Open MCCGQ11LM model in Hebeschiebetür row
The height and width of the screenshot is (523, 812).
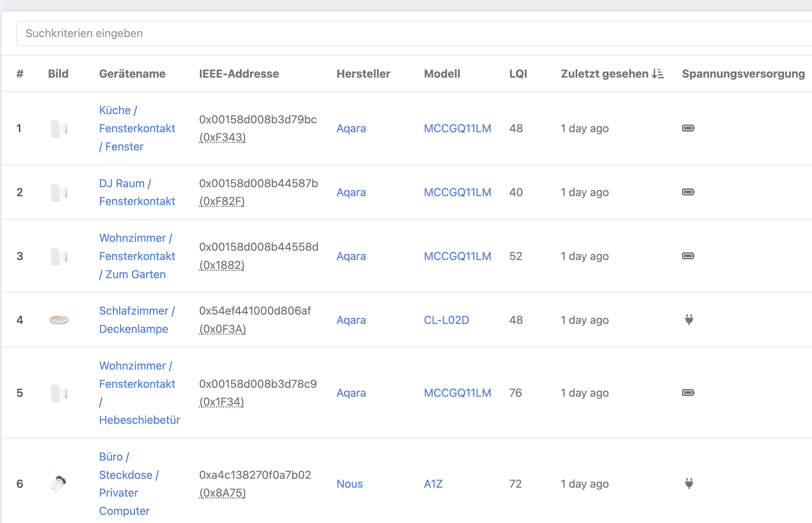point(458,393)
